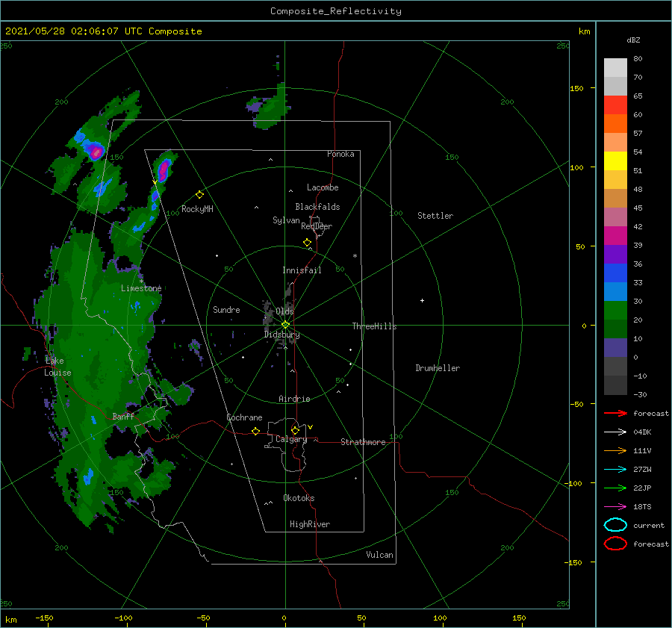This screenshot has width=672, height=628.
Task: Pick the light blue 33 dBZ swatch
Action: click(615, 291)
